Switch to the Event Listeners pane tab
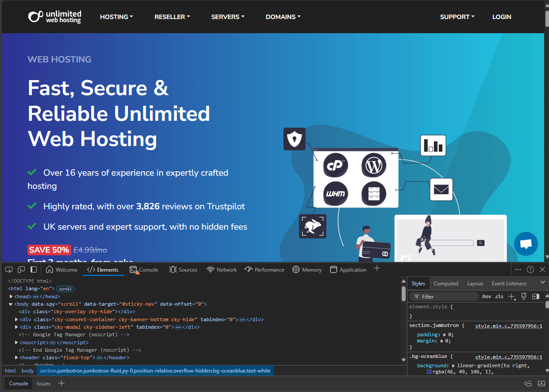Image resolution: width=549 pixels, height=392 pixels. [509, 284]
